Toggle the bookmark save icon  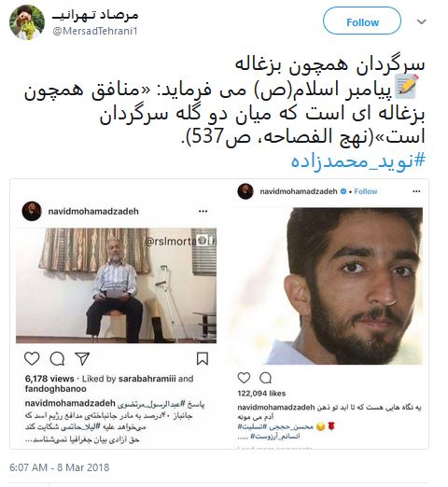pyautogui.click(x=203, y=358)
